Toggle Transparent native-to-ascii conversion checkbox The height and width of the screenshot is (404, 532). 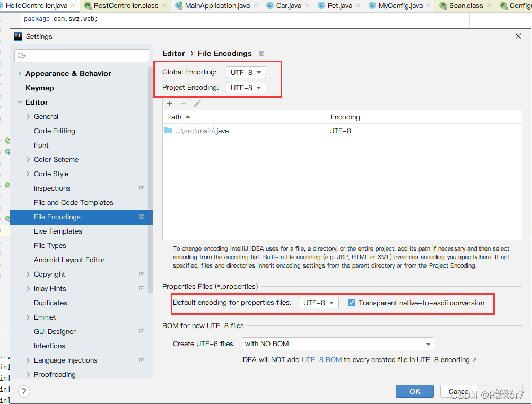point(352,303)
